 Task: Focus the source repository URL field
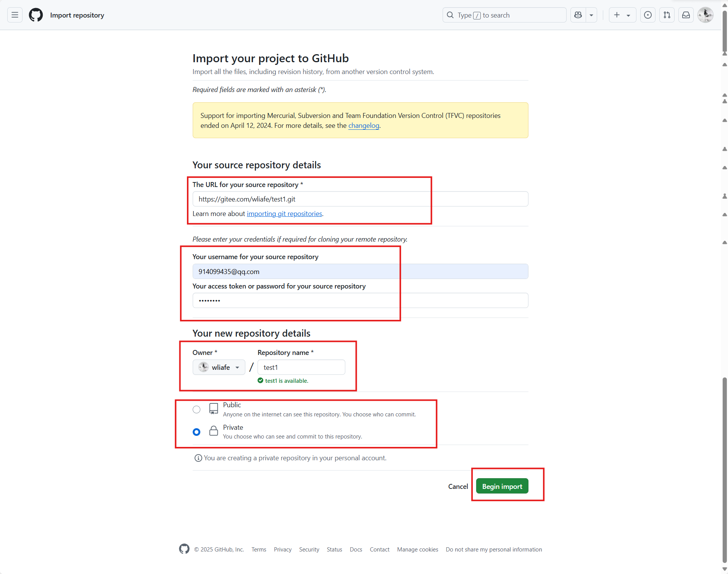point(360,199)
